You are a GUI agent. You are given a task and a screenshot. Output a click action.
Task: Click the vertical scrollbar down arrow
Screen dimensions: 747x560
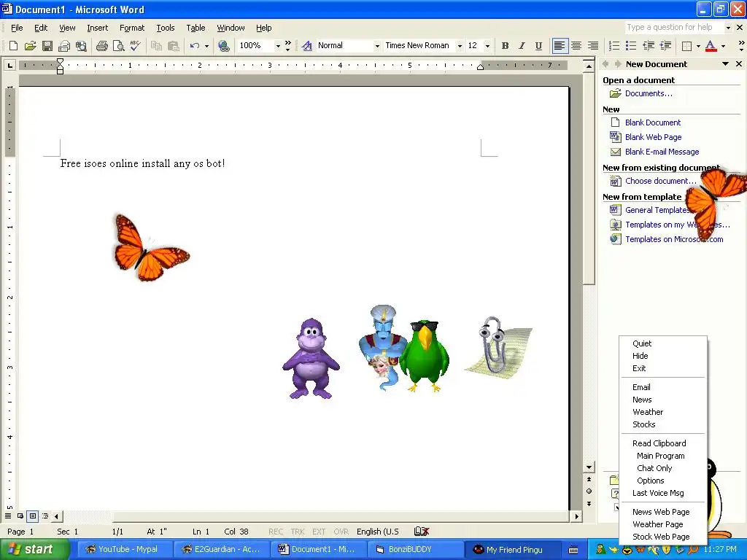[589, 467]
